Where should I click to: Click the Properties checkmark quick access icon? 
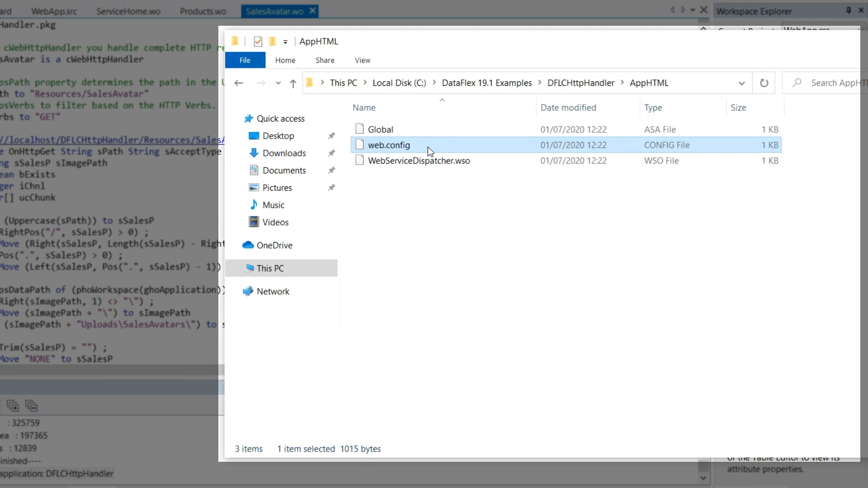(x=258, y=42)
